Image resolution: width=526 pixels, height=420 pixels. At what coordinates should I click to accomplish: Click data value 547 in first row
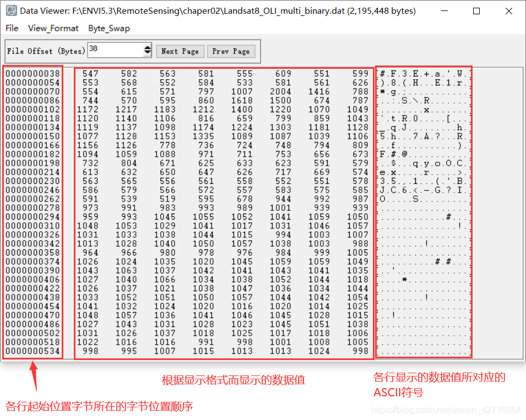(x=90, y=73)
